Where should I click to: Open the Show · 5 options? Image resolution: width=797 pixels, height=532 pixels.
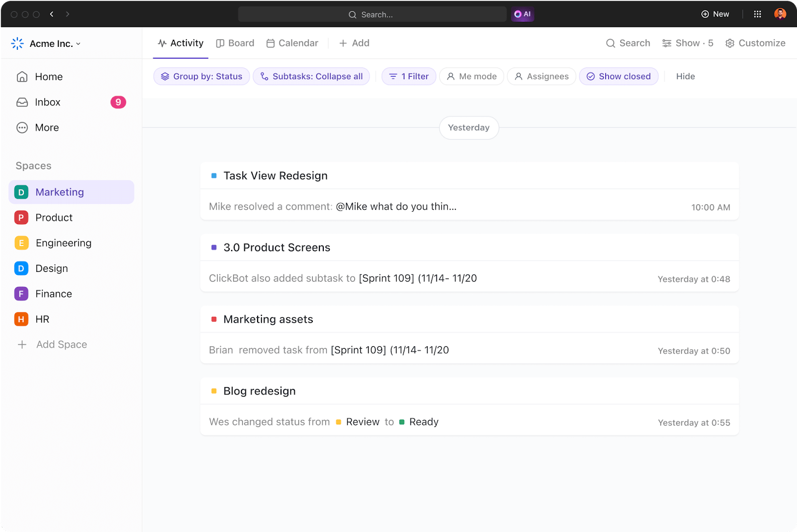pos(687,43)
